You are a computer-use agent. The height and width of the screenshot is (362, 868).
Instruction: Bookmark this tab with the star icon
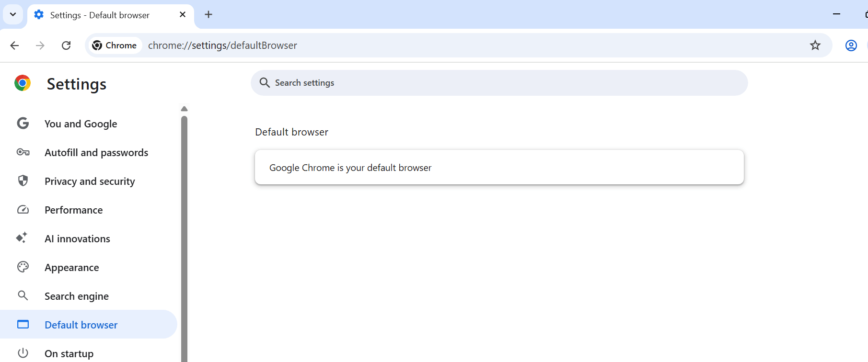(x=815, y=45)
